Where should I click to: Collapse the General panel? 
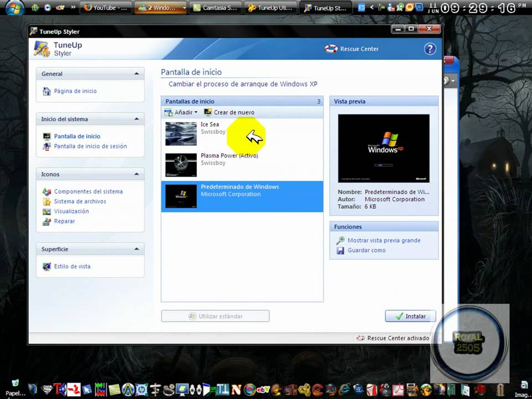coord(136,74)
